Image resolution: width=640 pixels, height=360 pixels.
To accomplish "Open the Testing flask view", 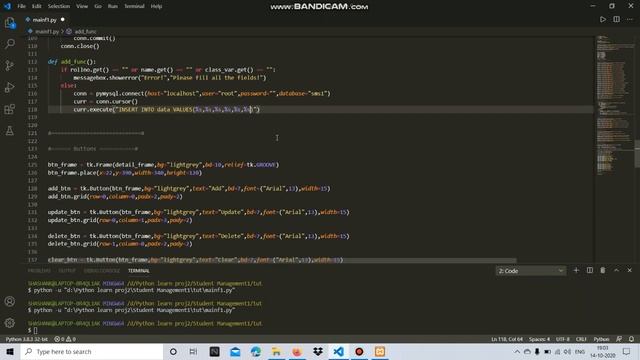I will [10, 131].
